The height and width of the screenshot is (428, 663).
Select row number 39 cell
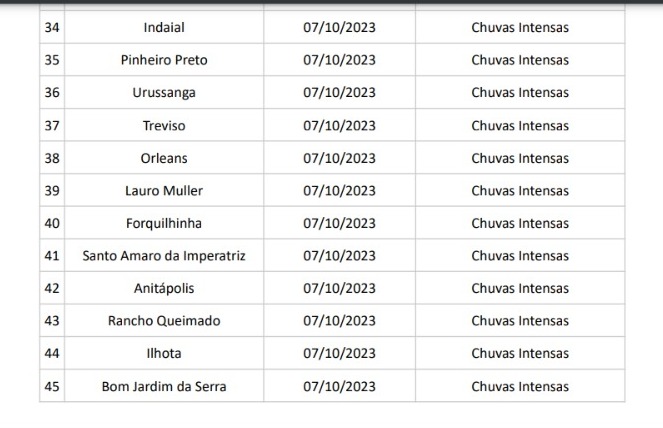point(52,190)
